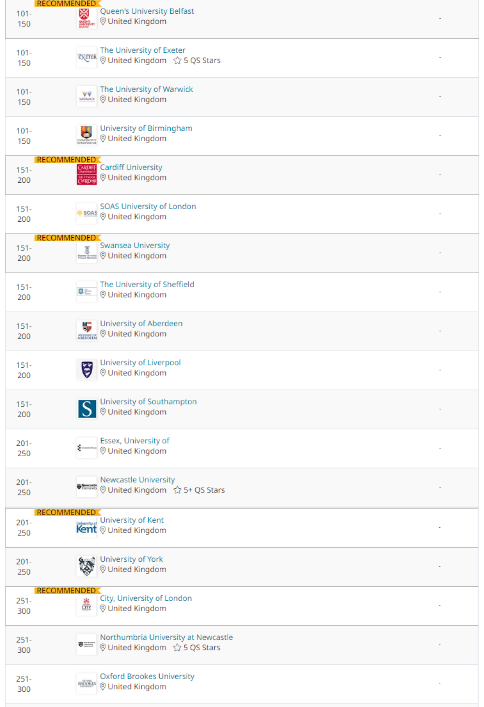Click the 5 QS Stars badge for Exeter
The image size is (484, 707).
pos(197,60)
